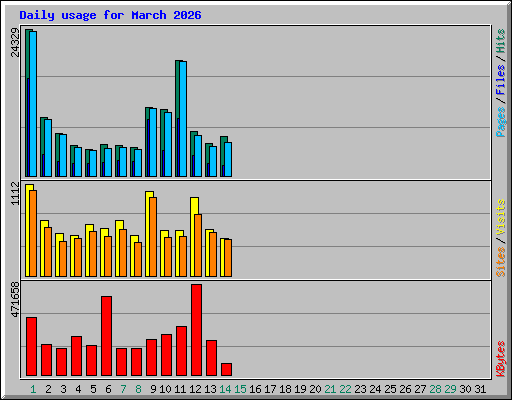Click the red KBytes bar for day 14

click(226, 370)
